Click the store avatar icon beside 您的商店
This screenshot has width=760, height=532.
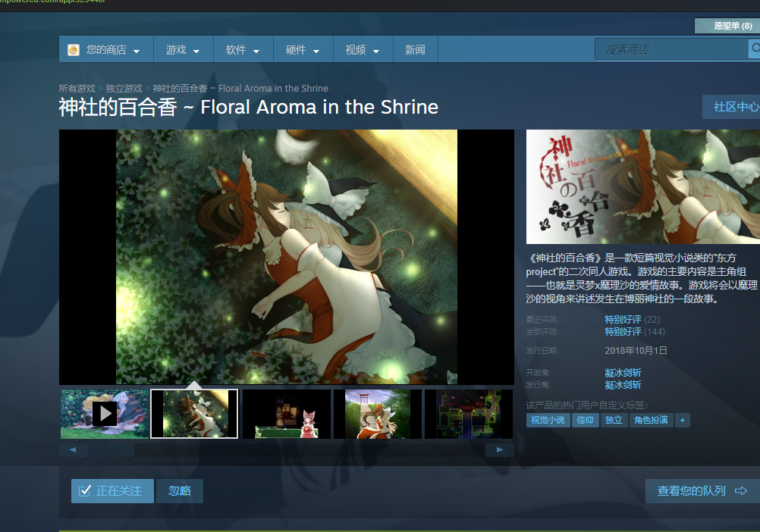click(x=73, y=49)
